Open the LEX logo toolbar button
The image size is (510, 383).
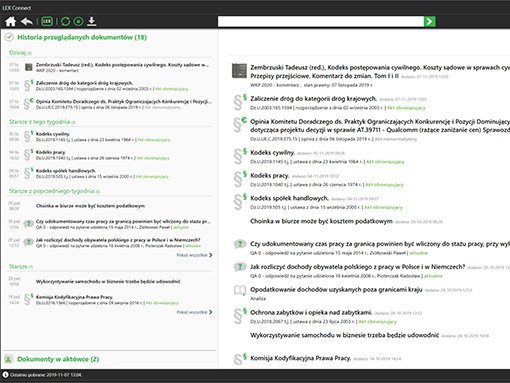47,22
